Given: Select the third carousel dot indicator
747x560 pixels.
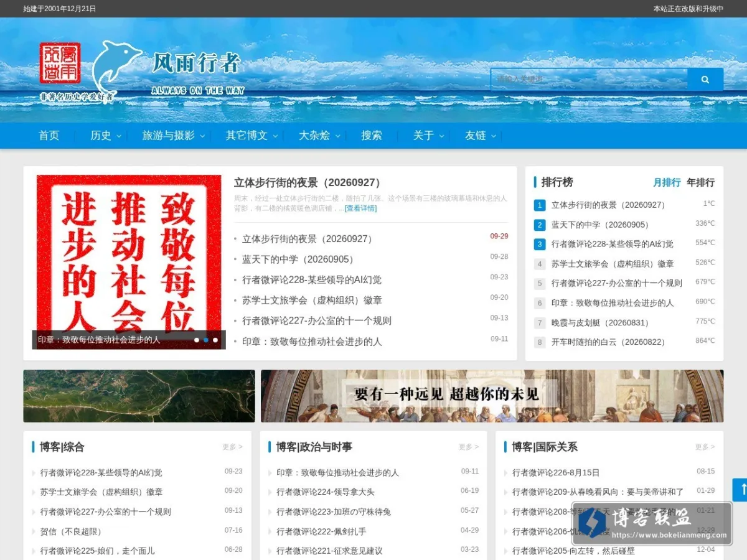Looking at the screenshot, I should pyautogui.click(x=215, y=340).
